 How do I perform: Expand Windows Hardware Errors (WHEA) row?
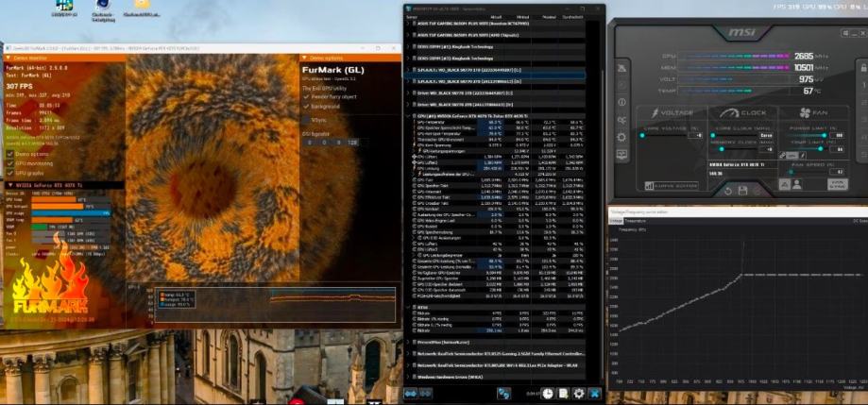point(408,378)
